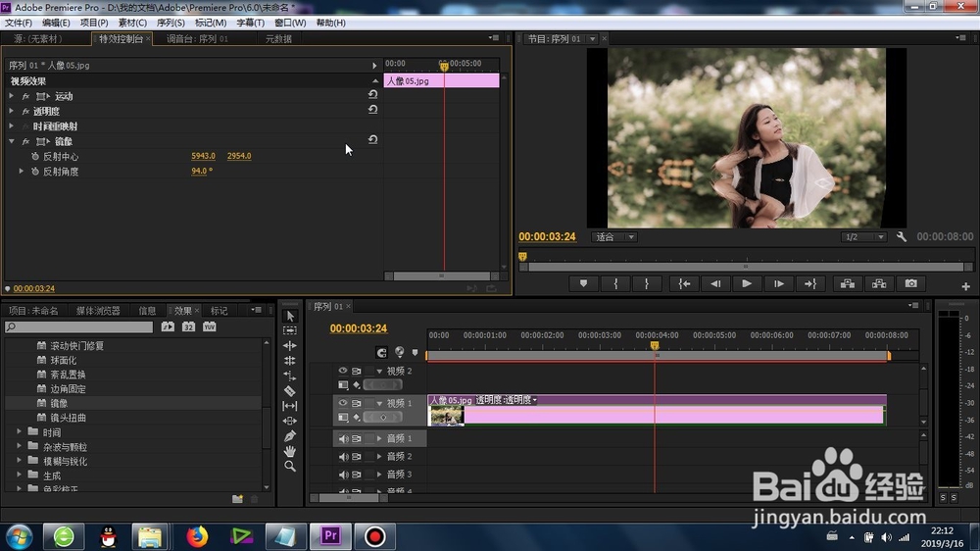
Task: Select the 镜头扭曲 effect in list
Action: pyautogui.click(x=69, y=417)
